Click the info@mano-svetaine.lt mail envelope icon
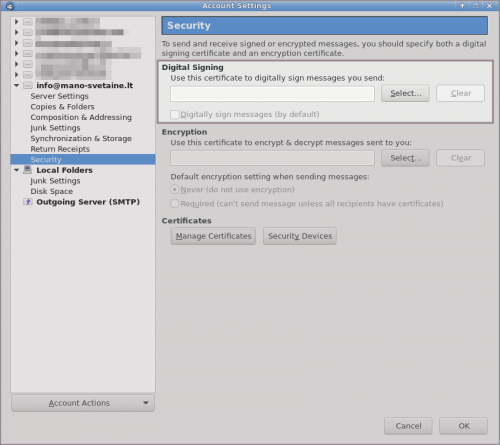This screenshot has width=500, height=445. point(28,86)
